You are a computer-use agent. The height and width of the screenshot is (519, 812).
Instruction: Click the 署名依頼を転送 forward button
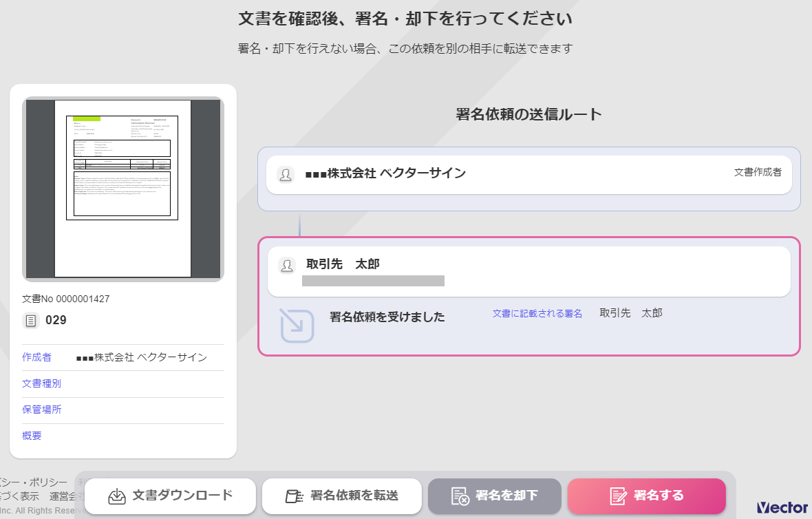coord(342,496)
